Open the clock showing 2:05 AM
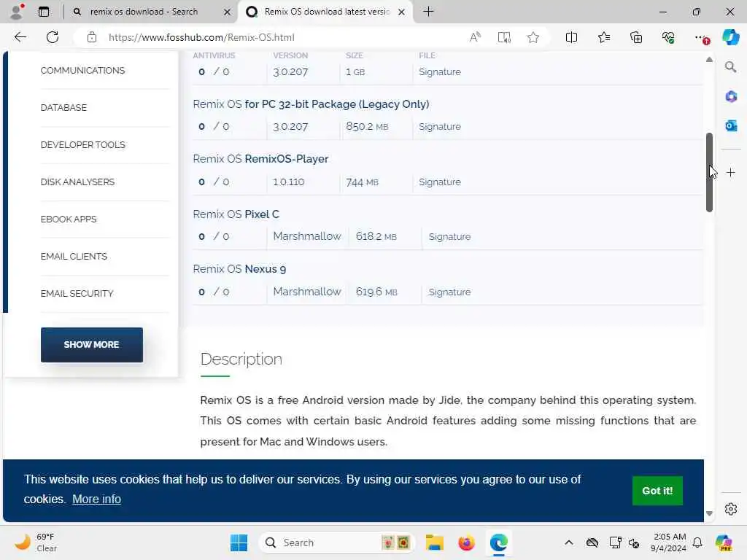Viewport: 747px width, 560px height. [x=668, y=542]
